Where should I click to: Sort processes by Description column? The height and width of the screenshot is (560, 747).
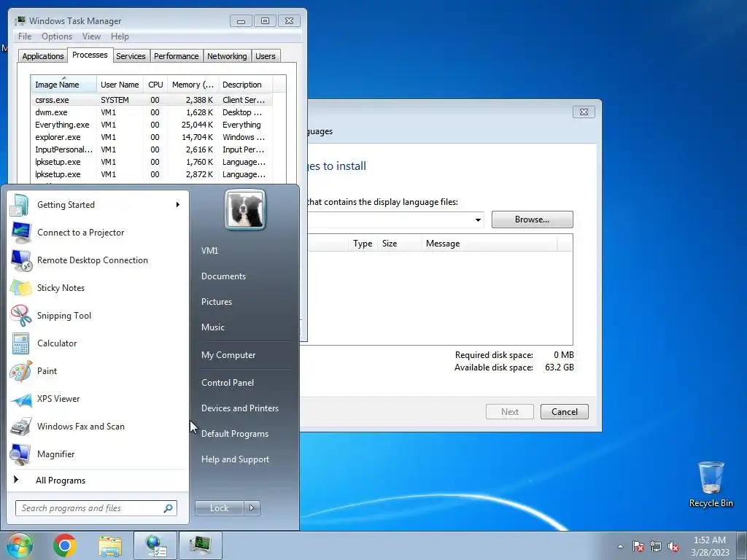pos(245,85)
